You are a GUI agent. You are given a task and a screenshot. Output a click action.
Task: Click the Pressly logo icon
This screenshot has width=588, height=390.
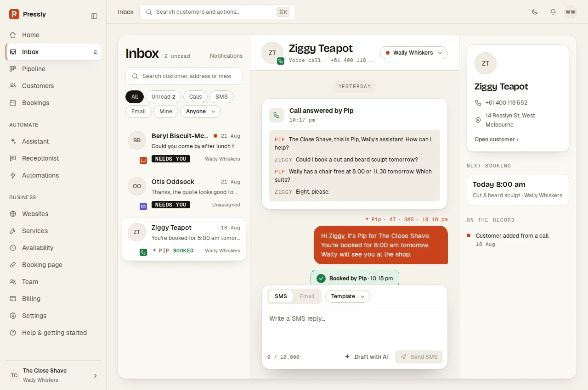click(x=14, y=14)
